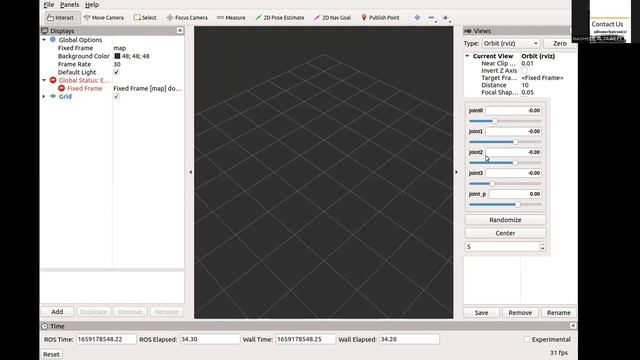The height and width of the screenshot is (360, 640).
Task: Click the joint_p slider handle
Action: [518, 204]
